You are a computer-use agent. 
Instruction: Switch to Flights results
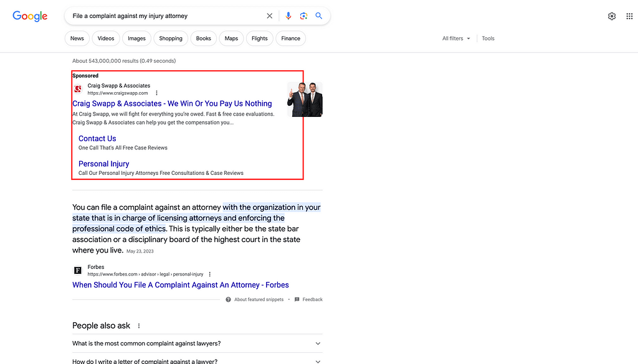[x=260, y=38]
